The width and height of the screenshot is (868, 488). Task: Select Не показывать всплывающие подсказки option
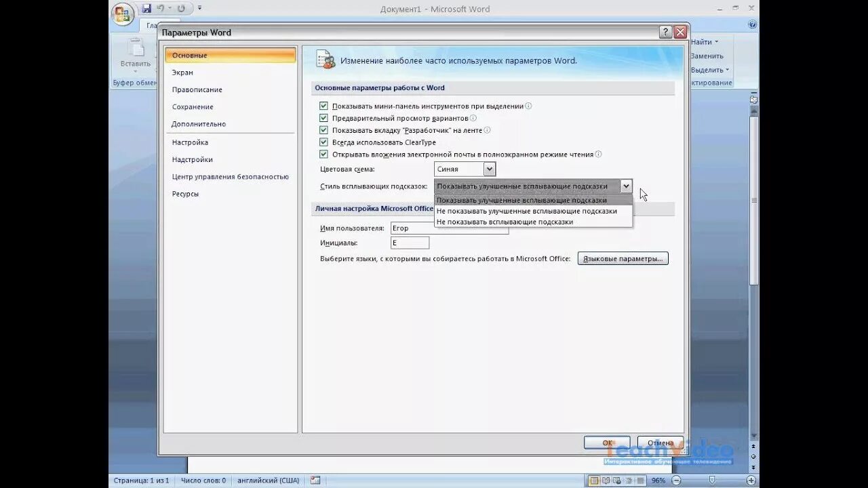(533, 222)
